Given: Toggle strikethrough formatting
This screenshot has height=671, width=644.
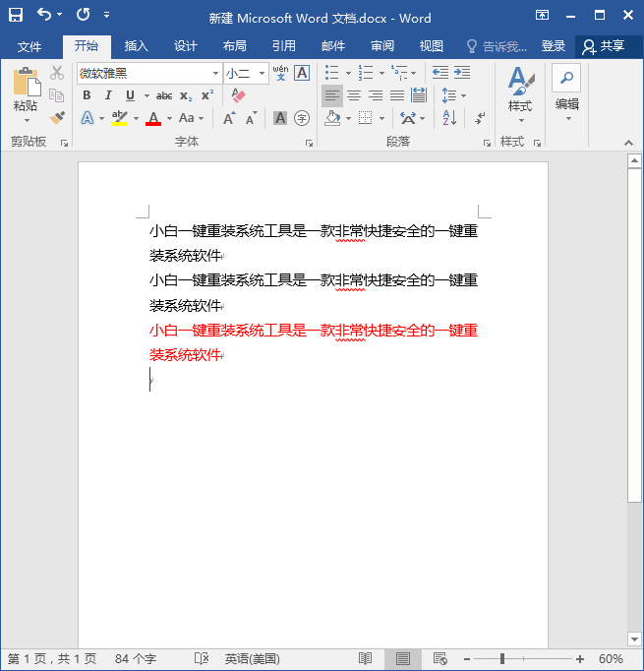Looking at the screenshot, I should pos(164,95).
